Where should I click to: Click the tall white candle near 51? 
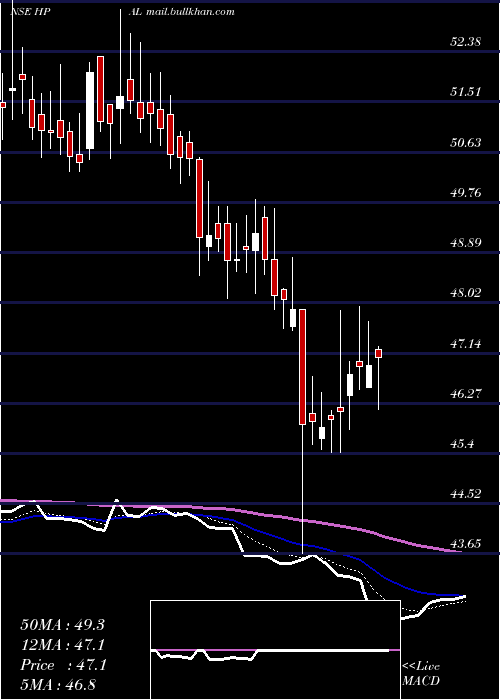pyautogui.click(x=90, y=110)
